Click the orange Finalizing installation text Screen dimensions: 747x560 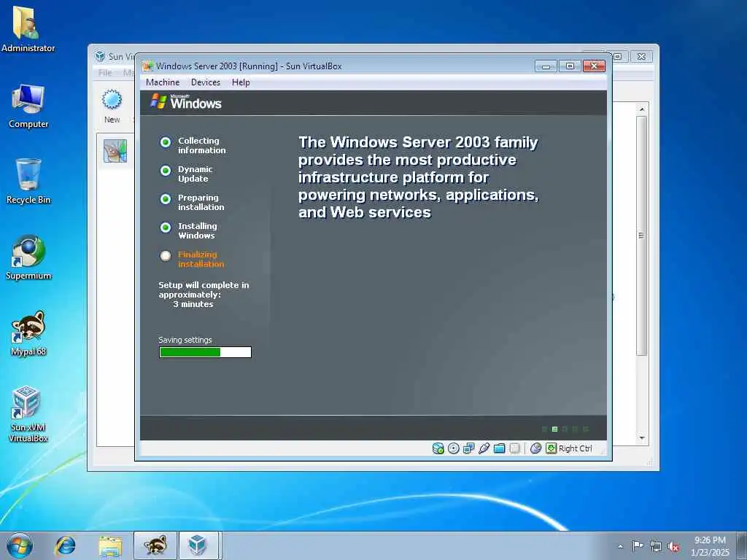coord(201,259)
